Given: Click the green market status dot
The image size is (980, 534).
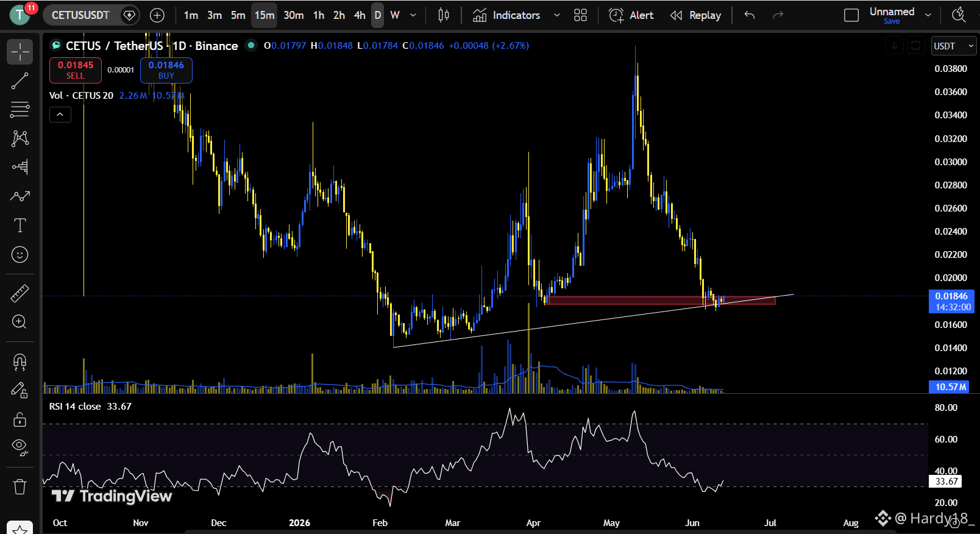Looking at the screenshot, I should (251, 45).
